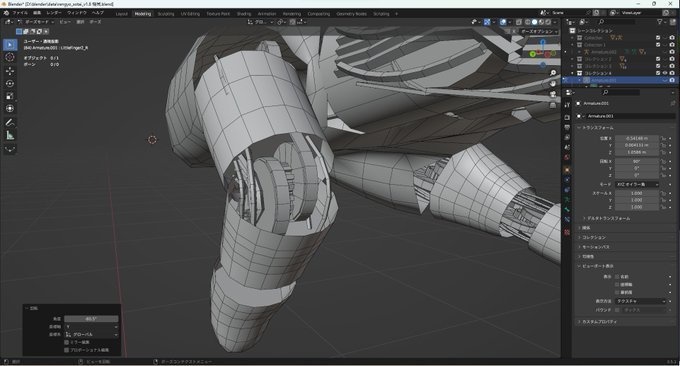Click the 角度 rotation angle field
The width and height of the screenshot is (680, 366).
point(91,319)
